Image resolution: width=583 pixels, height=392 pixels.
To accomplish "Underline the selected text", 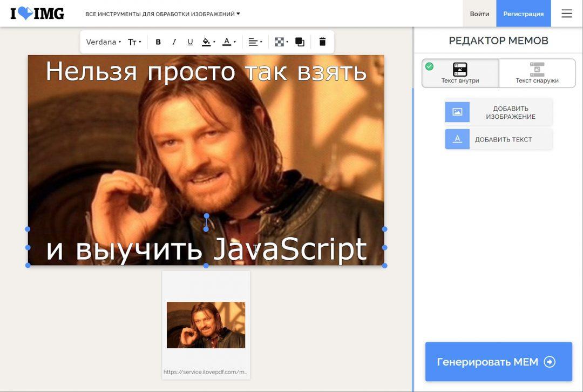I will [x=190, y=42].
